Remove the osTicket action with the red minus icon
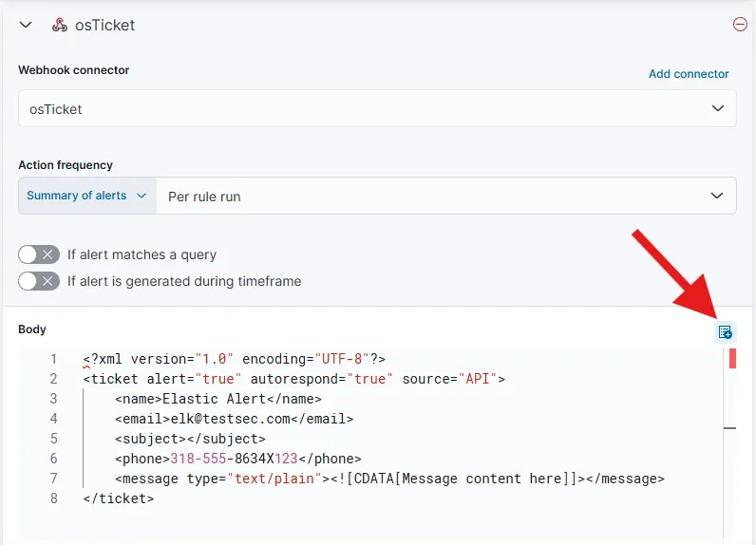The image size is (756, 545). (x=740, y=24)
